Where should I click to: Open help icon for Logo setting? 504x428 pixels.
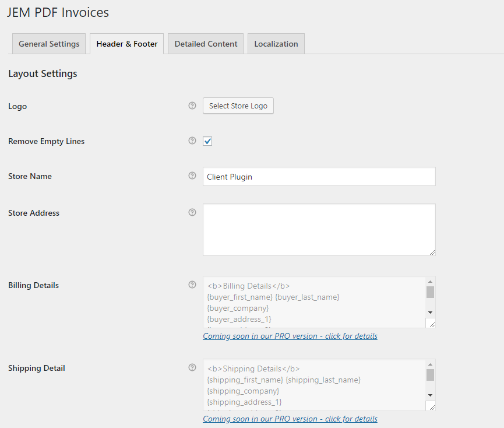192,106
